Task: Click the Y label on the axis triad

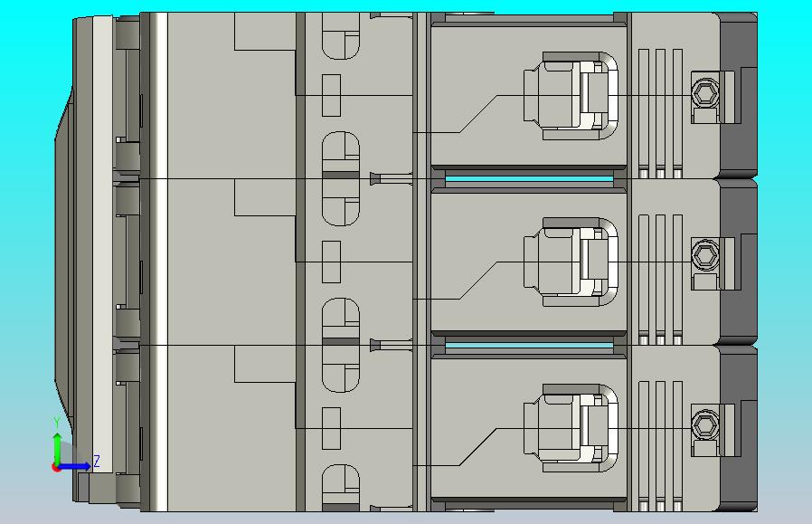Action: point(57,423)
